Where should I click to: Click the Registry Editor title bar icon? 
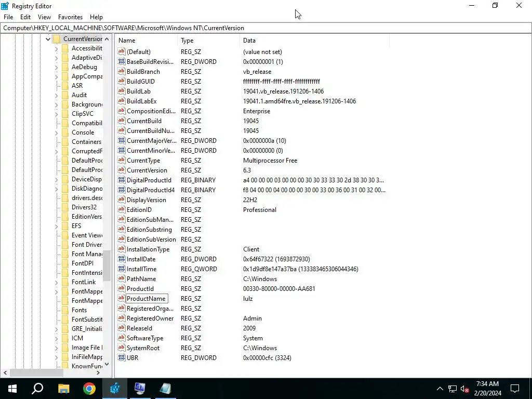5,6
